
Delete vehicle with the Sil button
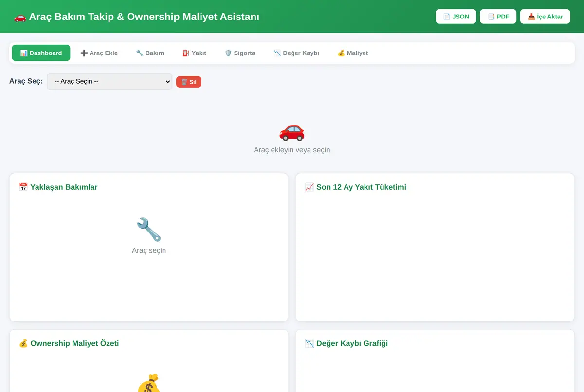click(x=188, y=82)
